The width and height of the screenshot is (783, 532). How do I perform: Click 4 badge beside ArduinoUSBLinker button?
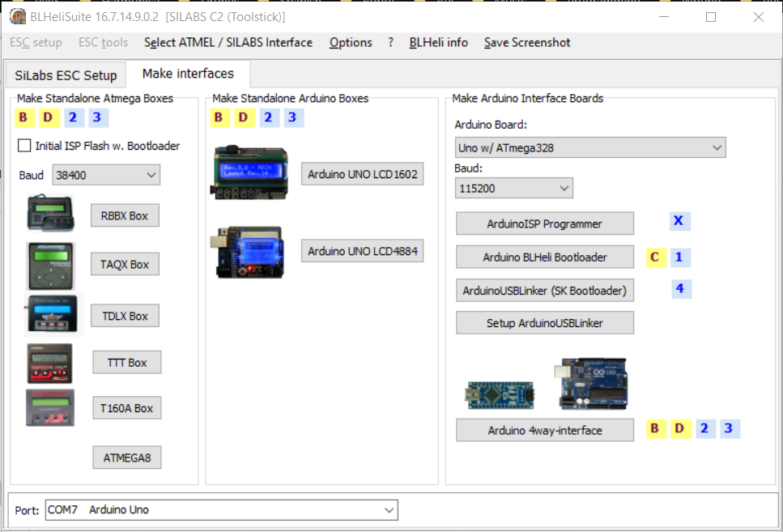(681, 289)
